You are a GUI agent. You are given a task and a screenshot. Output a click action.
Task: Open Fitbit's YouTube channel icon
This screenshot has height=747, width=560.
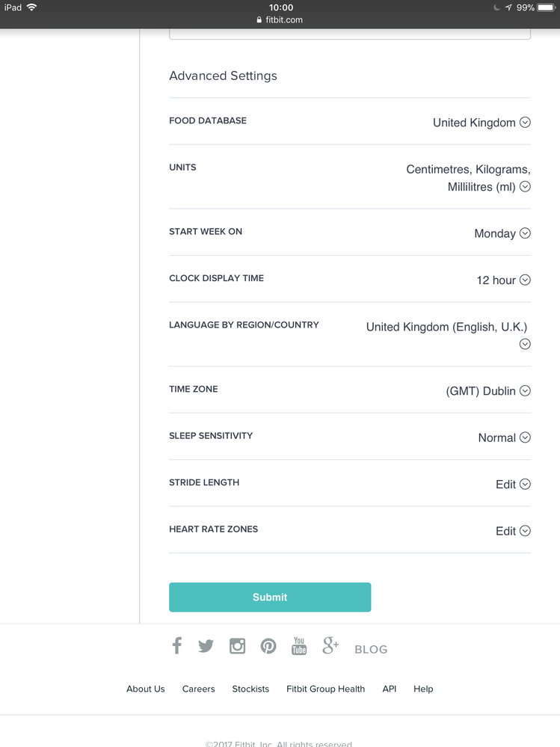click(299, 646)
